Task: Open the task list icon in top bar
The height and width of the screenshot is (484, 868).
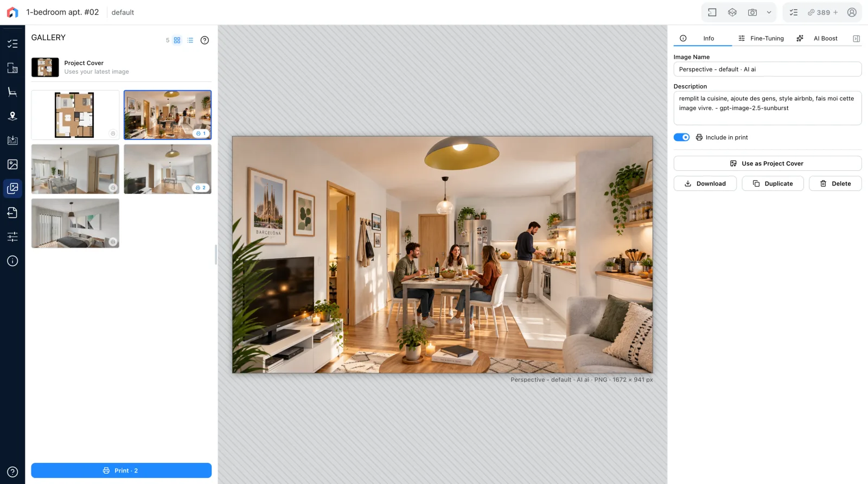Action: pos(794,12)
